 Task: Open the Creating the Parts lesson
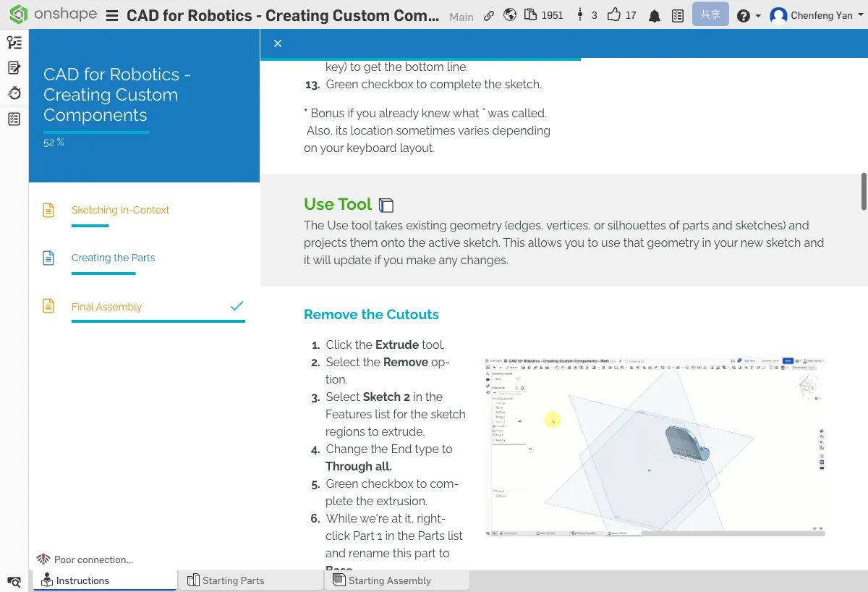(113, 258)
